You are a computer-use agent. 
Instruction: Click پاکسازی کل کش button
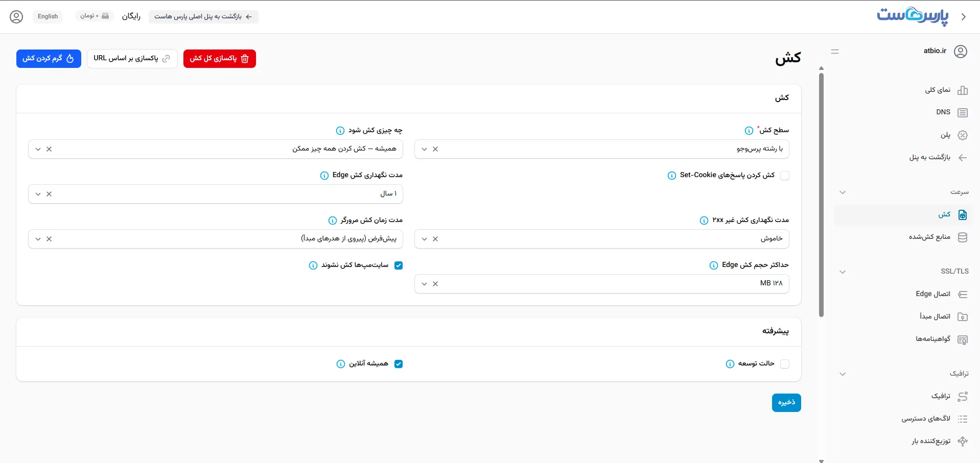(220, 59)
